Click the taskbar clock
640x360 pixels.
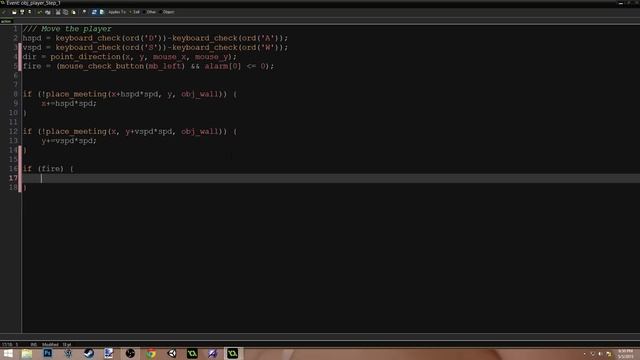(625, 354)
